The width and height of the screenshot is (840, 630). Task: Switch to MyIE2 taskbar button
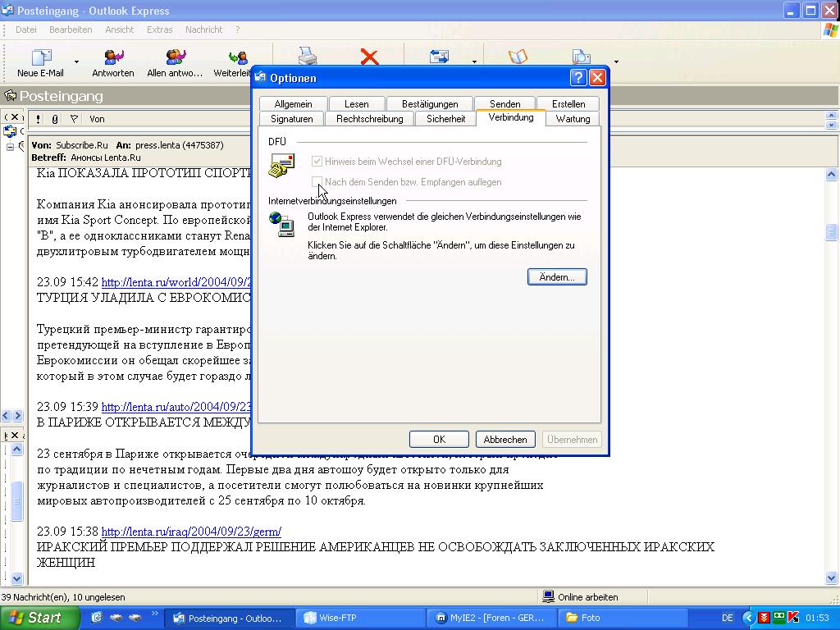coord(492,618)
